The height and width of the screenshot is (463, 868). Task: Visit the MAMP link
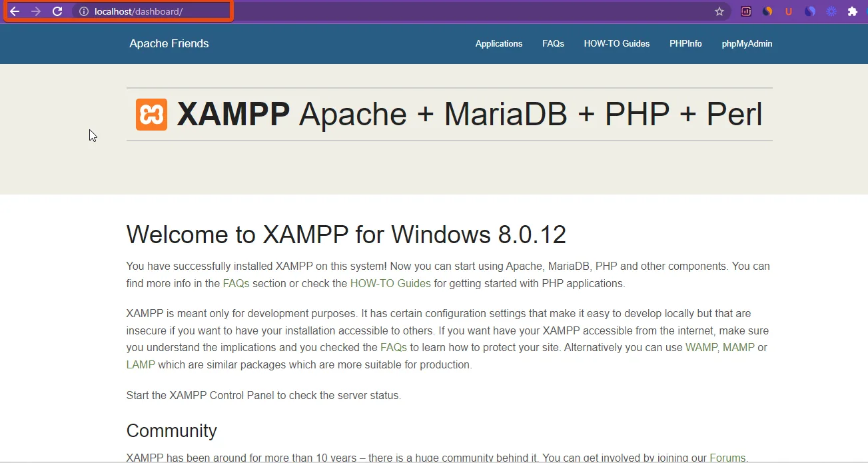(x=739, y=347)
